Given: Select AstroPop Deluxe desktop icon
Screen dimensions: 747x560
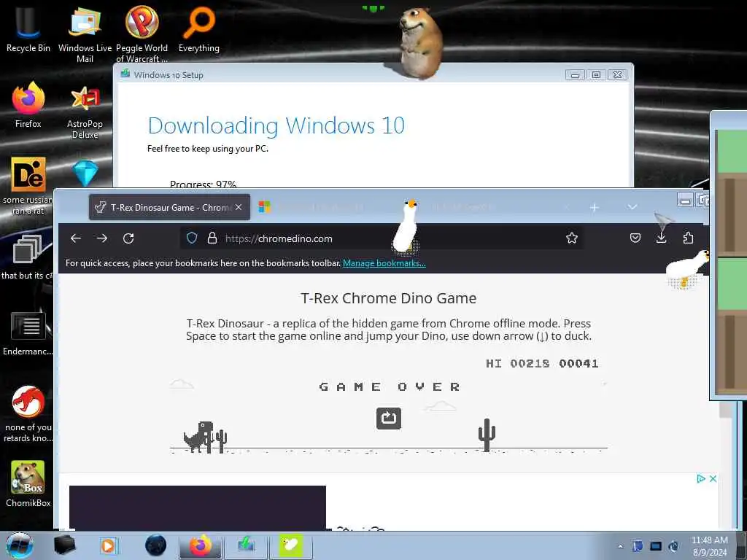Looking at the screenshot, I should point(85,112).
